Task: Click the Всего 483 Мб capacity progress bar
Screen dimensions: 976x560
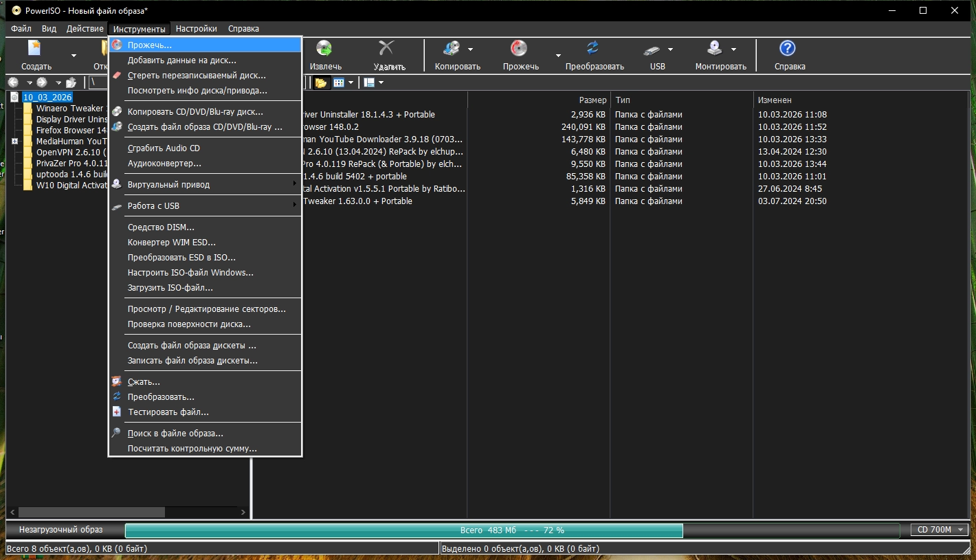Action: [512, 530]
